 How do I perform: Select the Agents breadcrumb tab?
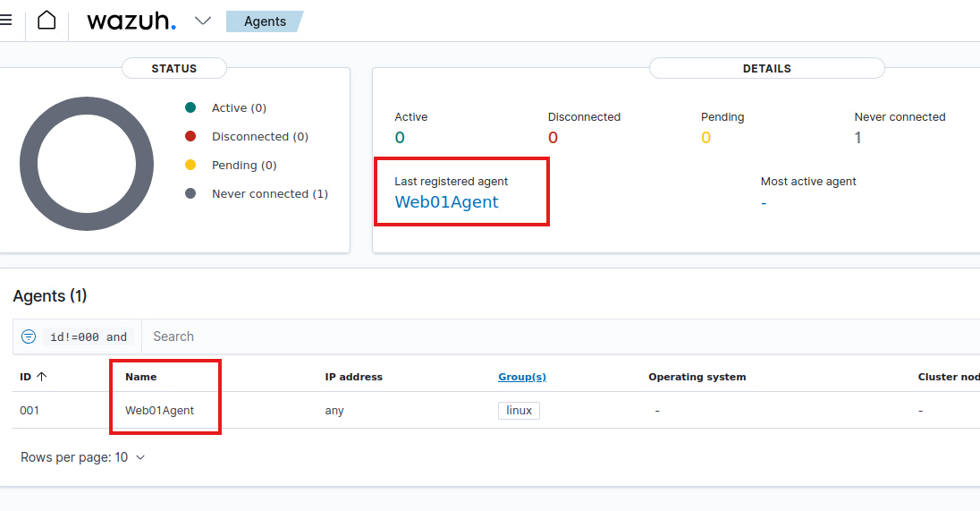click(x=265, y=21)
